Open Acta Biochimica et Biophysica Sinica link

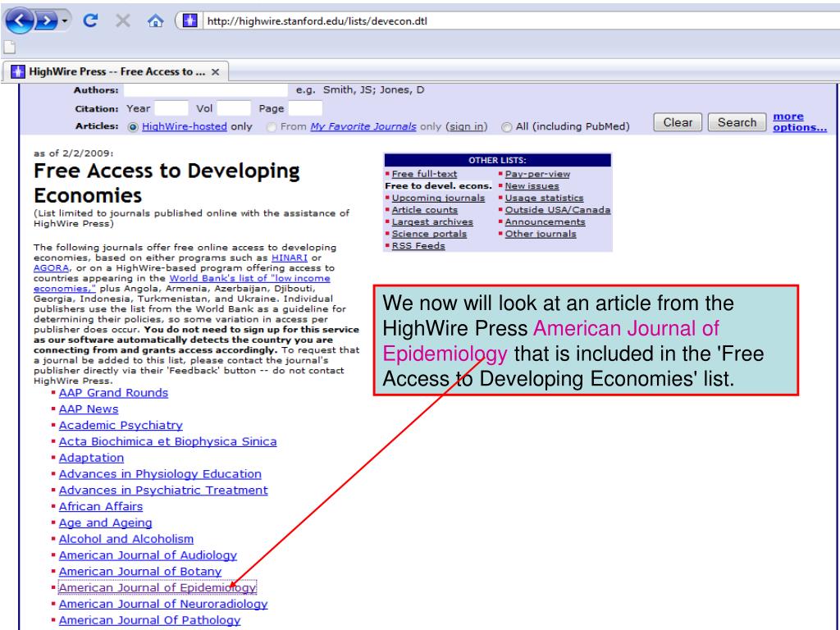point(167,442)
